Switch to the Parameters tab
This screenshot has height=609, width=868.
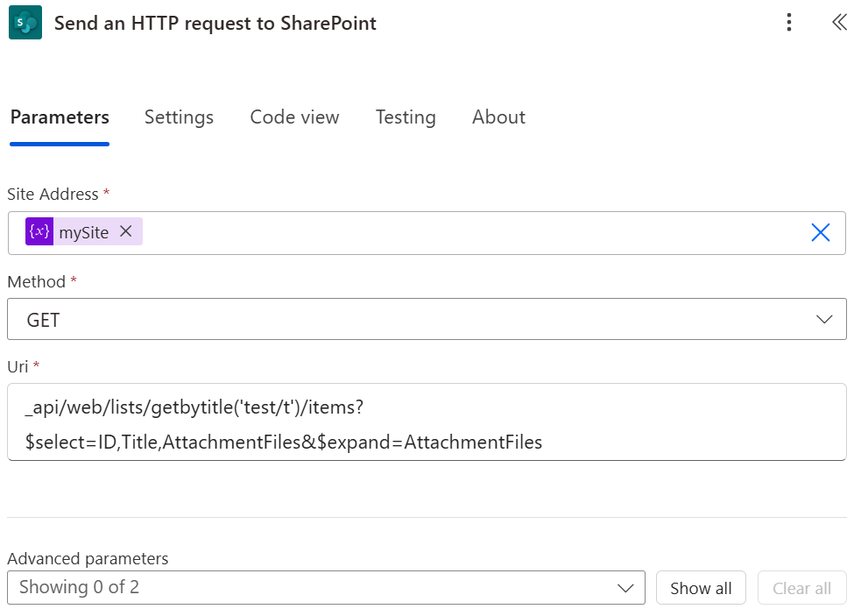click(x=60, y=117)
